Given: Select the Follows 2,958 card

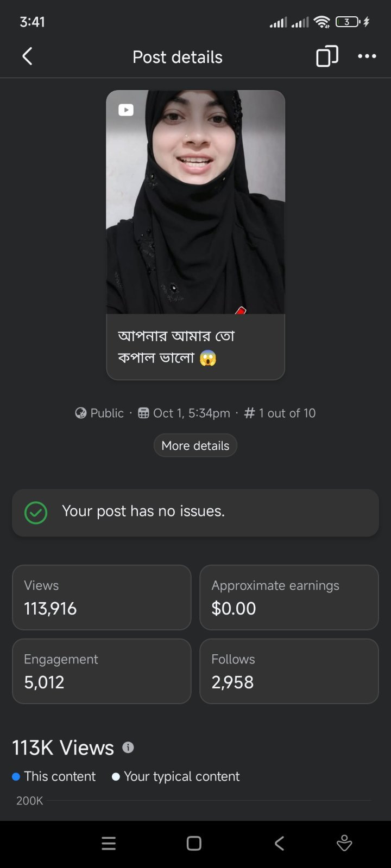Looking at the screenshot, I should point(289,671).
